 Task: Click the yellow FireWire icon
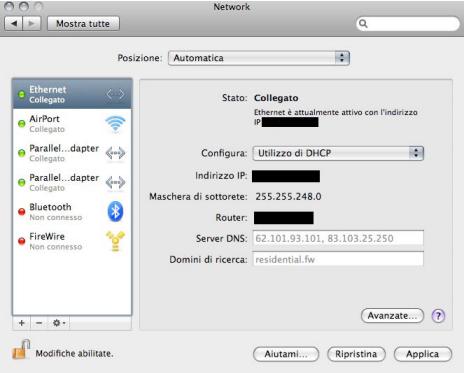point(115,241)
